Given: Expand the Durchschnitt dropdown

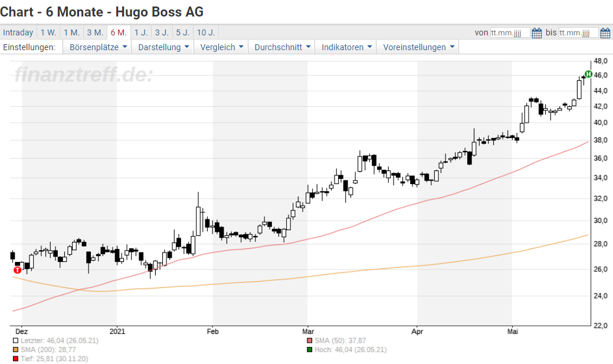Looking at the screenshot, I should pos(282,47).
